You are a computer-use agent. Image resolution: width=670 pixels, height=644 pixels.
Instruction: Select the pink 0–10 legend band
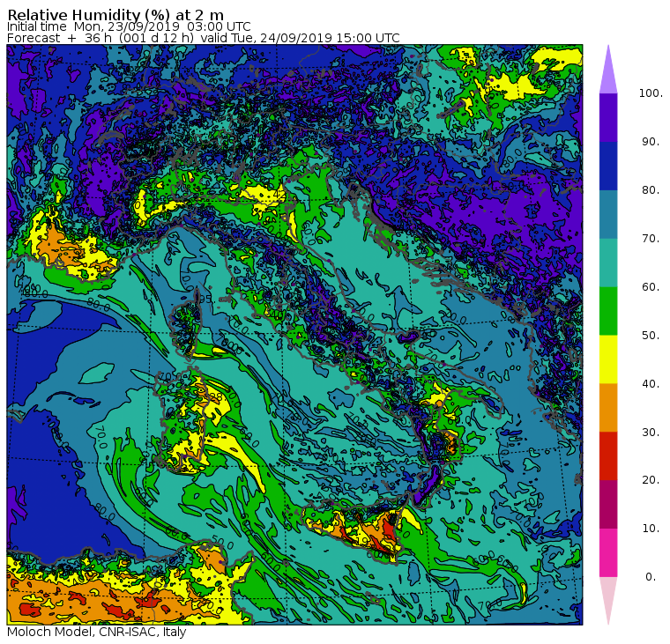coord(608,553)
